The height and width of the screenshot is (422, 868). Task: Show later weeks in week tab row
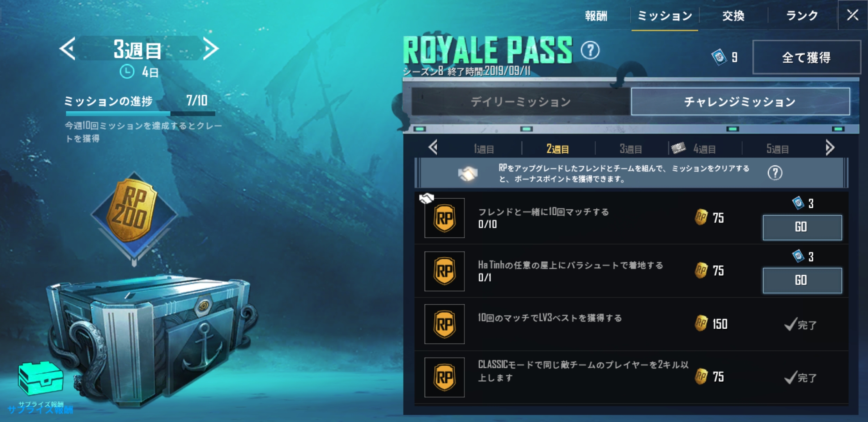click(830, 148)
